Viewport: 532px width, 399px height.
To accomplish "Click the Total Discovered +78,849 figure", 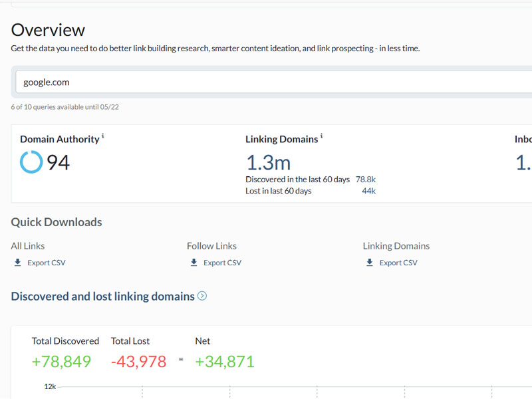I will point(61,362).
